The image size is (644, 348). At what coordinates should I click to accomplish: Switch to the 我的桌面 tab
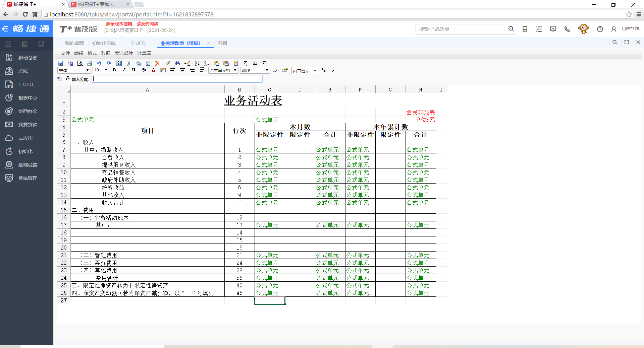[x=74, y=43]
